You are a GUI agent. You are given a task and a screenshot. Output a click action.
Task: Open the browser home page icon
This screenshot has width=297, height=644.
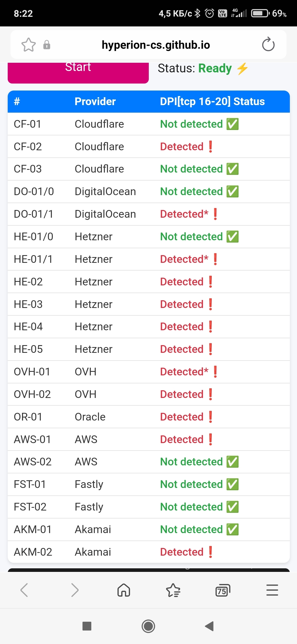point(124,590)
